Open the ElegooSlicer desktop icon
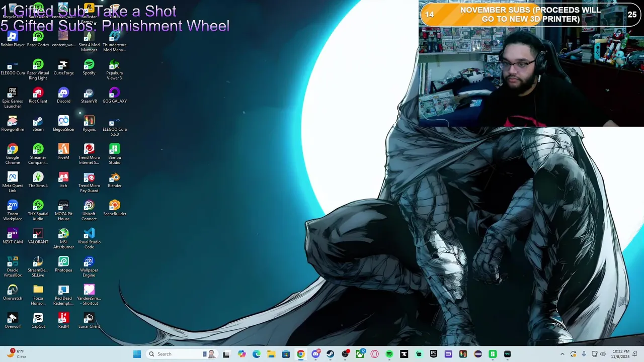This screenshot has height=362, width=644. [63, 124]
